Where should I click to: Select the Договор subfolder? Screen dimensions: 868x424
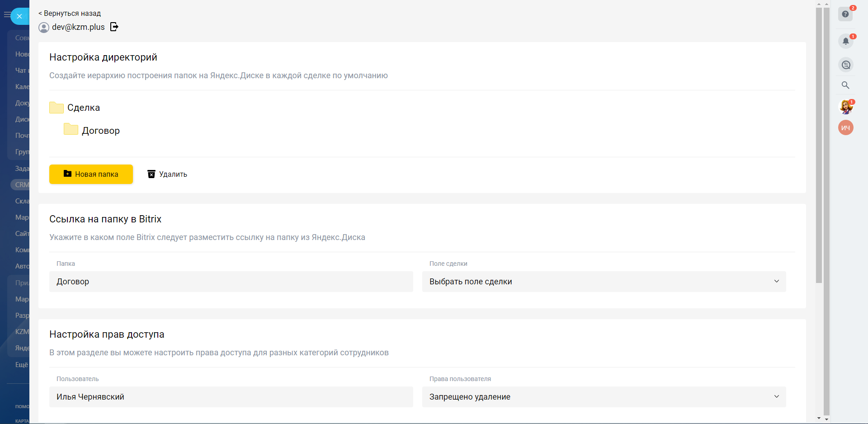tap(100, 131)
